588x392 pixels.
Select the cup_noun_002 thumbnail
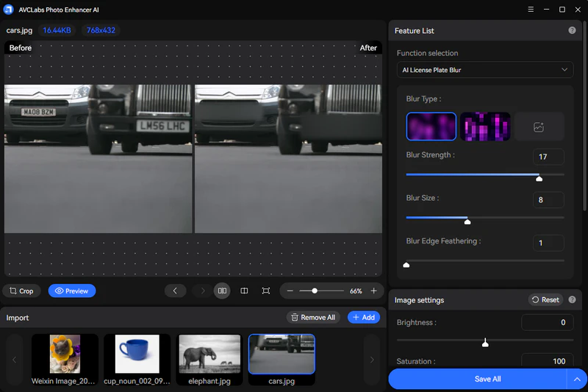pyautogui.click(x=137, y=360)
